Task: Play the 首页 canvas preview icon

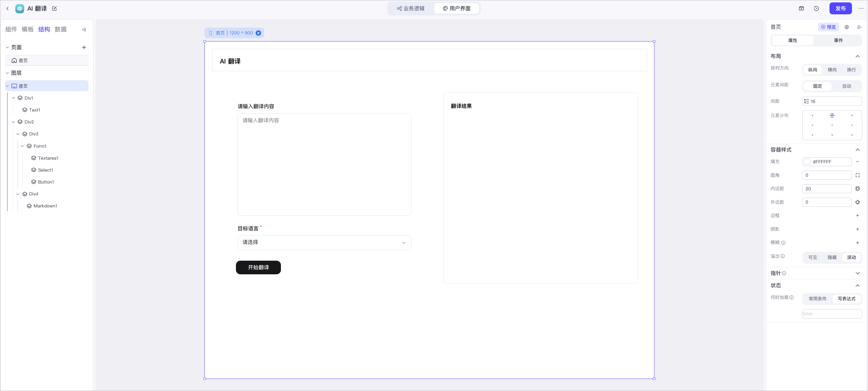Action: click(x=258, y=33)
